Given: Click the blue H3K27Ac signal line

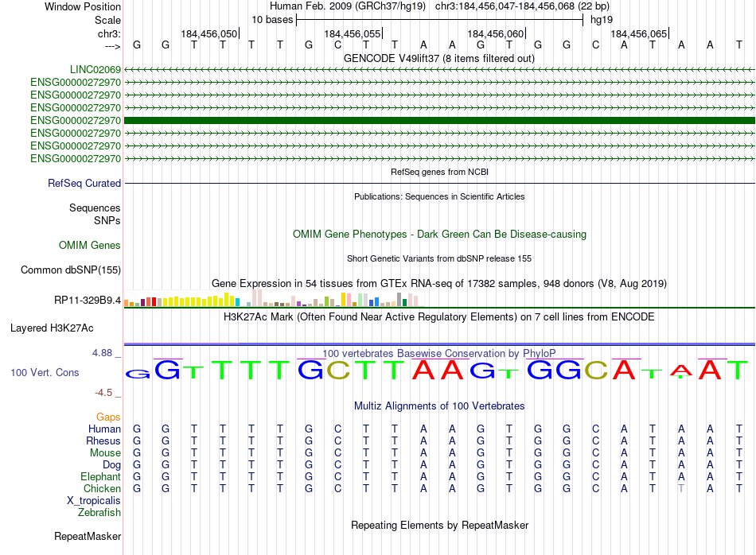Looking at the screenshot, I should click(439, 344).
